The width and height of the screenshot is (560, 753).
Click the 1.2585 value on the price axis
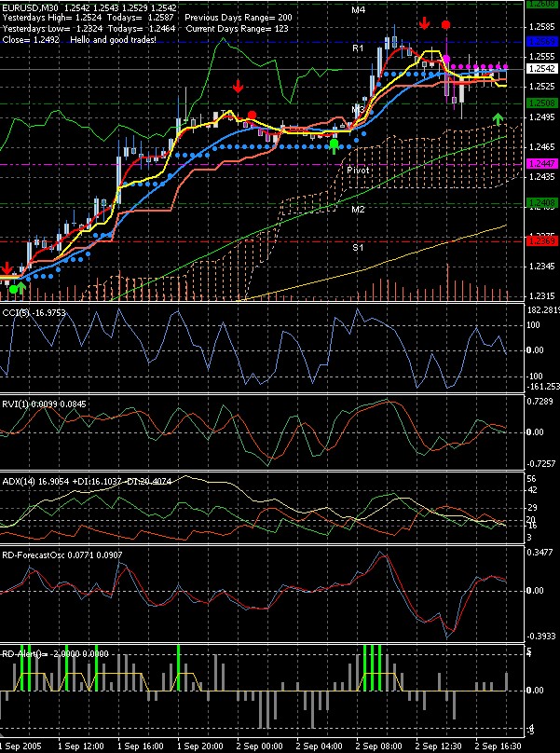pyautogui.click(x=542, y=27)
